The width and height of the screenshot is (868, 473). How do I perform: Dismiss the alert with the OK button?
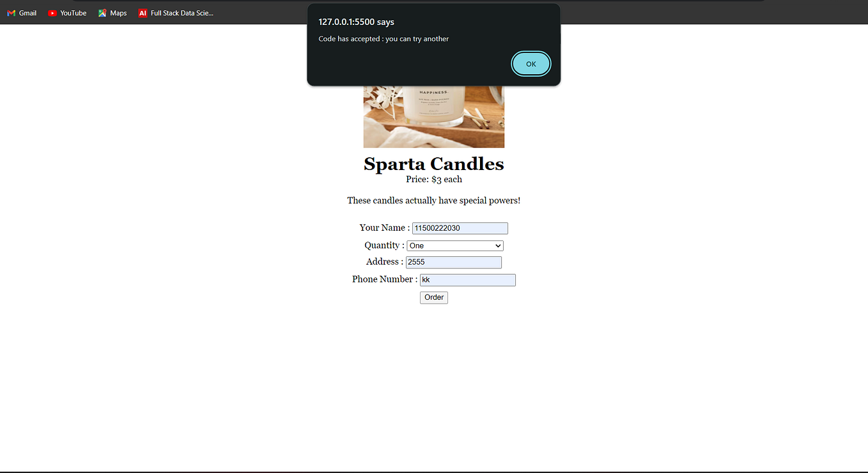[531, 63]
